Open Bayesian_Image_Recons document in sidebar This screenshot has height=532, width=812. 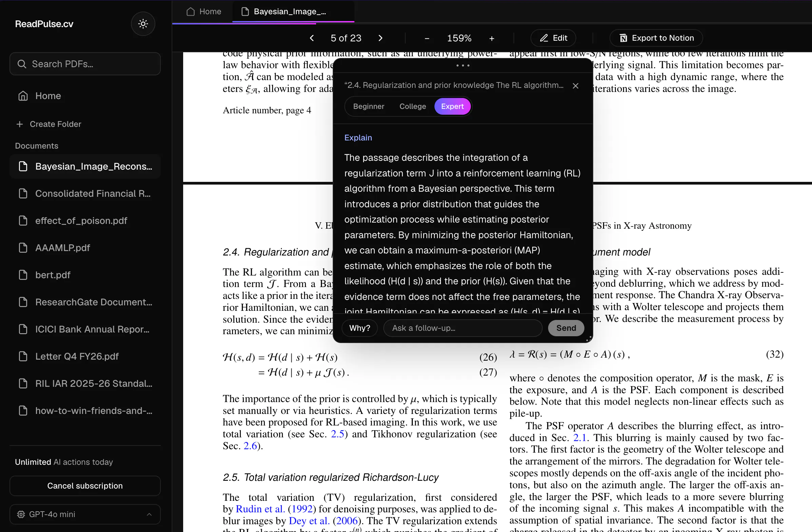[85, 166]
